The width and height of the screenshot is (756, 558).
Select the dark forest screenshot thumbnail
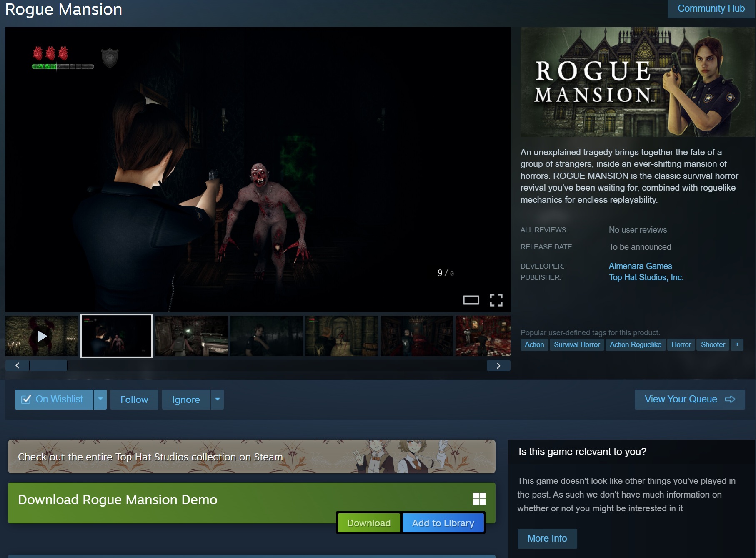(267, 336)
